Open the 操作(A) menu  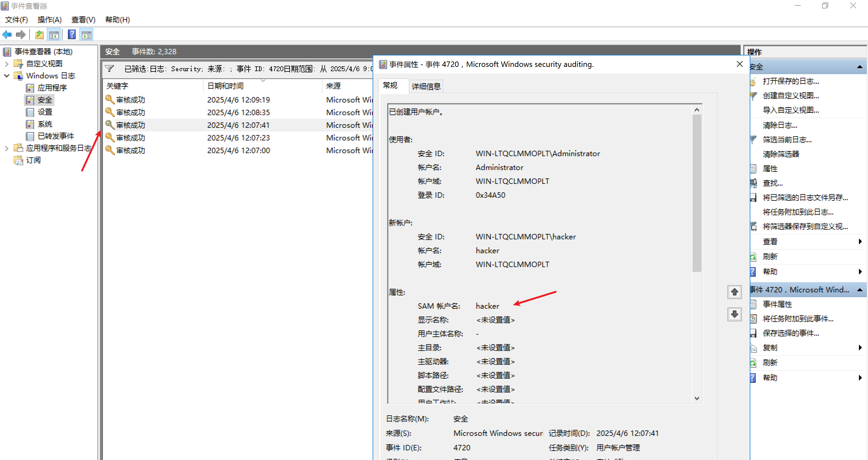tap(49, 20)
